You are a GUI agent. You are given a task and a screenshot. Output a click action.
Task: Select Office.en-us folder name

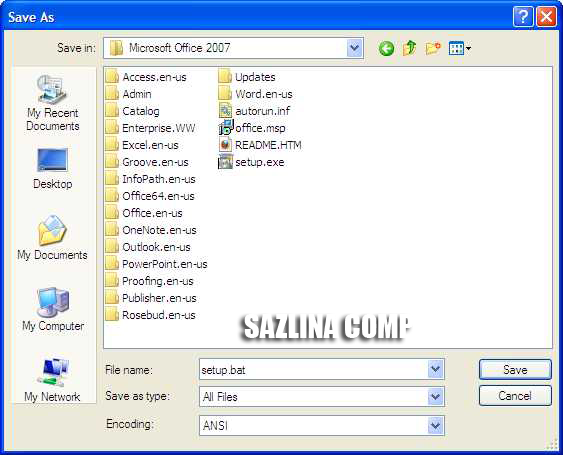152,213
